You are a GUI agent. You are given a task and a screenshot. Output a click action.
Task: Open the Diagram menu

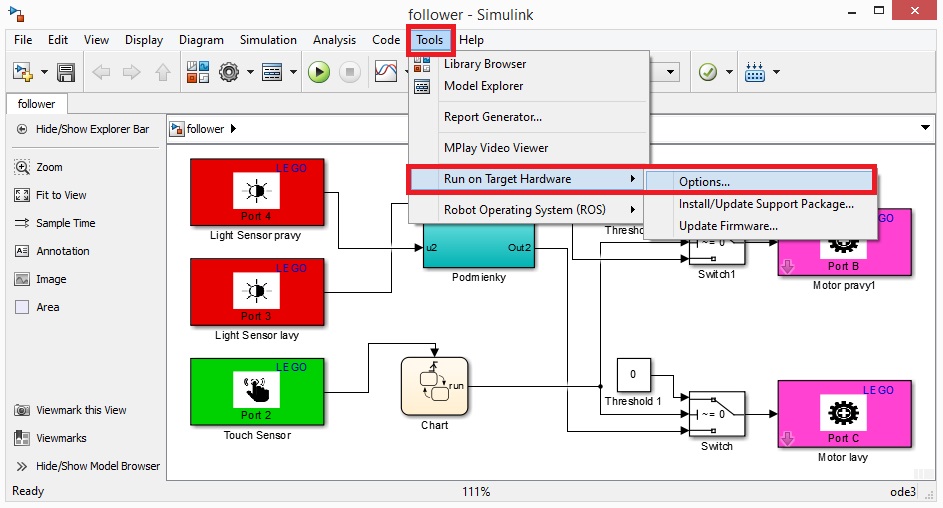[x=201, y=40]
